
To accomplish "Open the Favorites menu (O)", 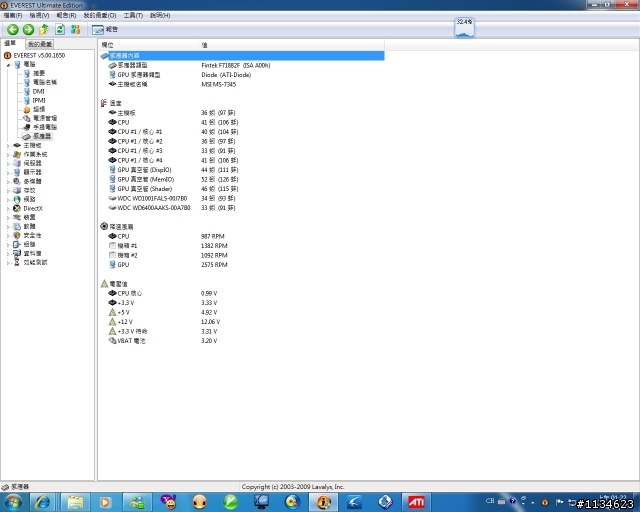I will [x=100, y=16].
